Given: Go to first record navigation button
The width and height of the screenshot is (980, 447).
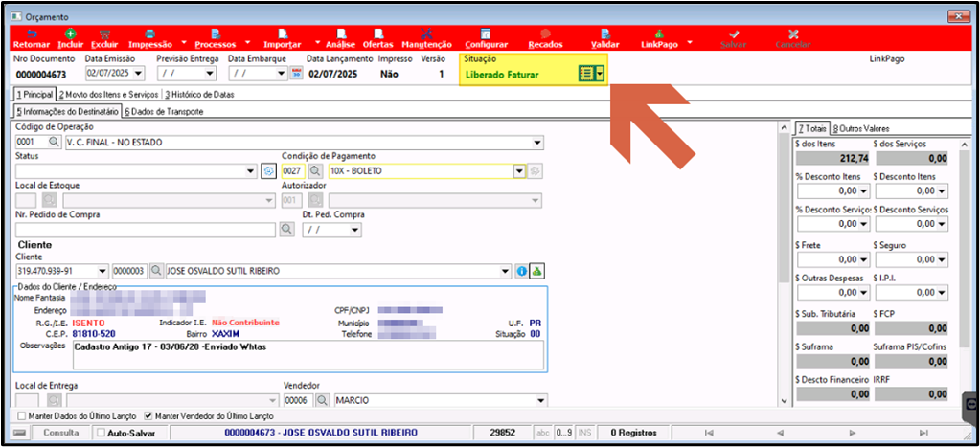Looking at the screenshot, I should point(709,433).
